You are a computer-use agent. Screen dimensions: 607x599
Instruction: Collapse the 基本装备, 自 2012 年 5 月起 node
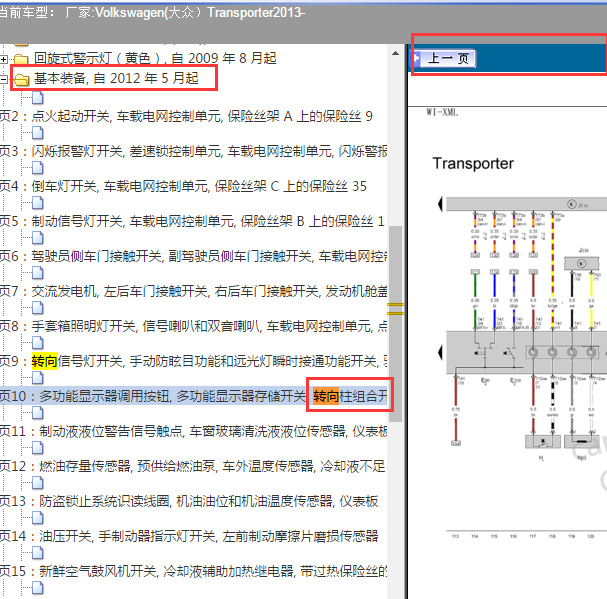click(x=3, y=79)
